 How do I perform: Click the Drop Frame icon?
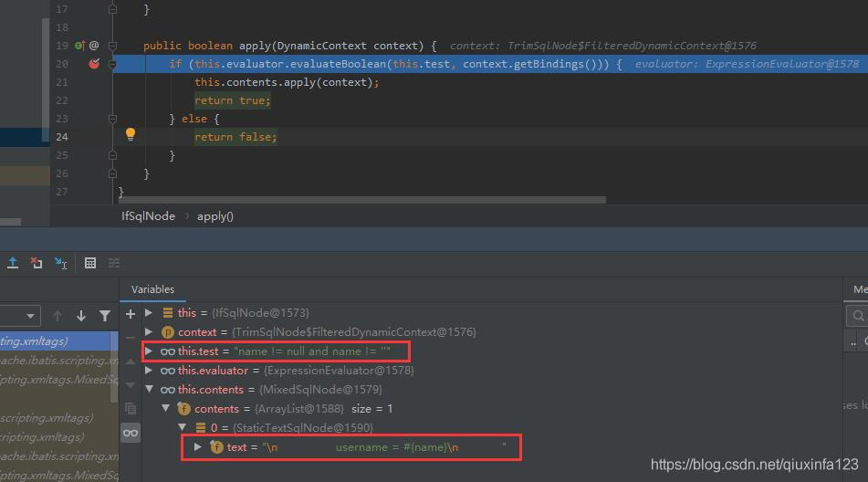[37, 263]
